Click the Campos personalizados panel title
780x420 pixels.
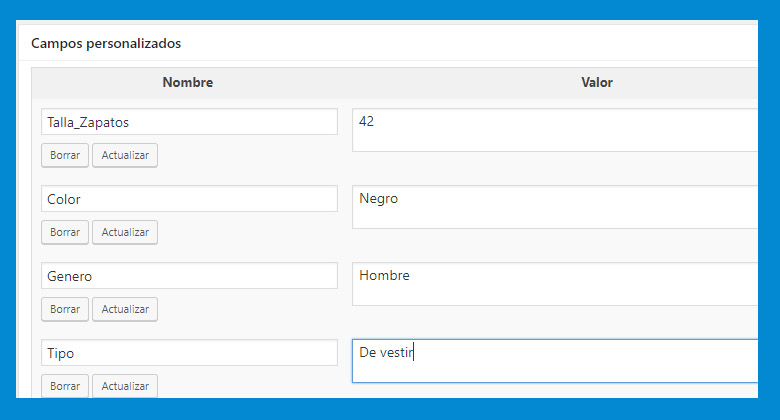[106, 43]
